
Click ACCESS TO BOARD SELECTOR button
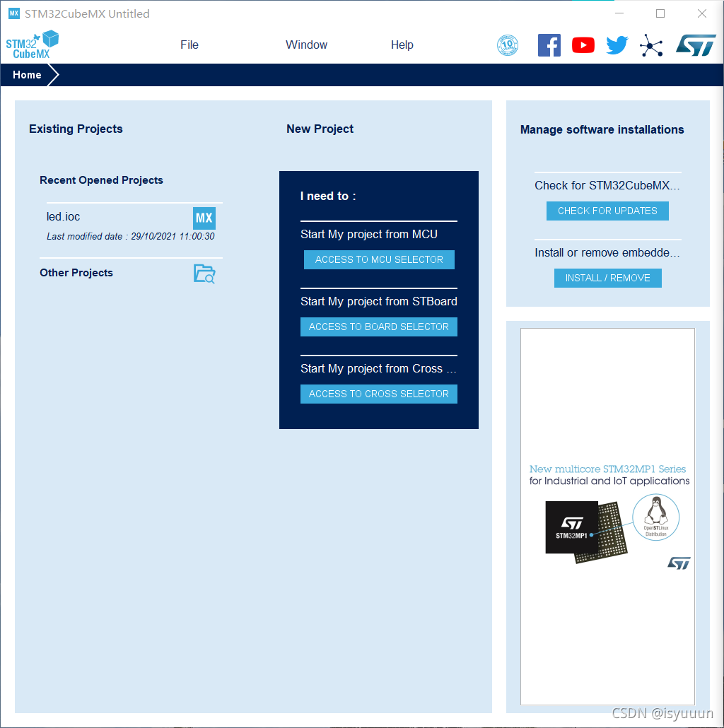[x=378, y=327]
